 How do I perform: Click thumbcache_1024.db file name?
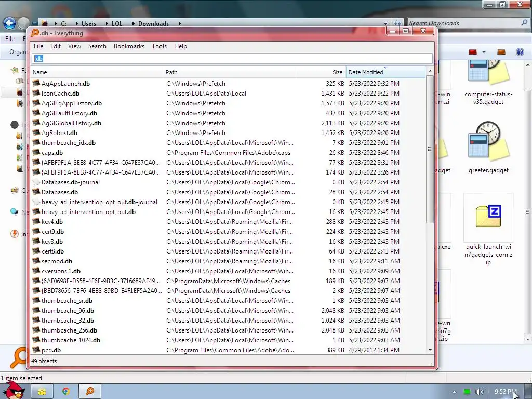[x=71, y=340]
